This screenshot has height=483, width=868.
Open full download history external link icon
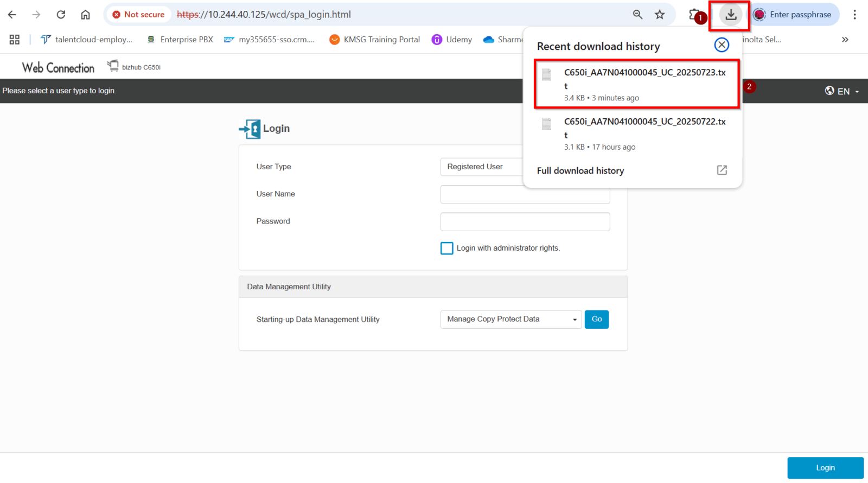pyautogui.click(x=722, y=170)
